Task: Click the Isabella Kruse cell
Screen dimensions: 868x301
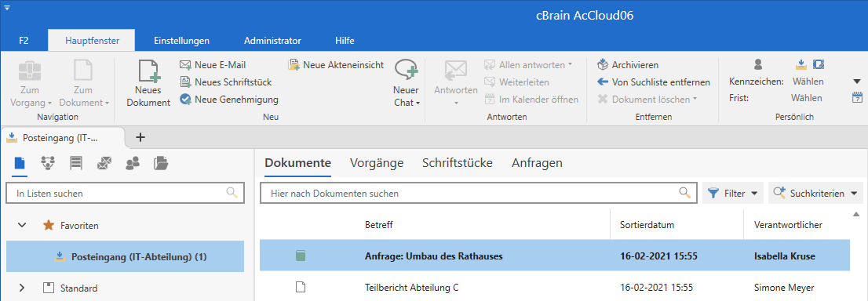Action: 784,256
